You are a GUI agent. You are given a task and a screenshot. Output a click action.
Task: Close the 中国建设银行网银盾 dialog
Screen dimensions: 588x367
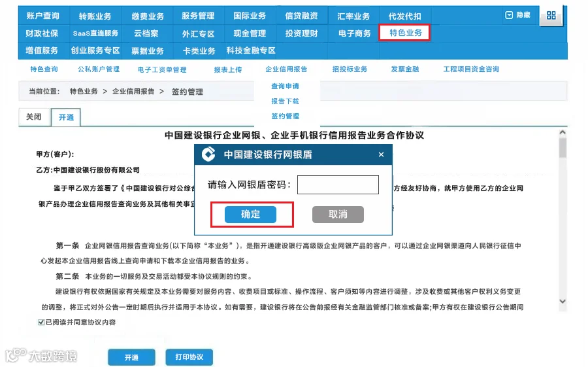pyautogui.click(x=381, y=154)
